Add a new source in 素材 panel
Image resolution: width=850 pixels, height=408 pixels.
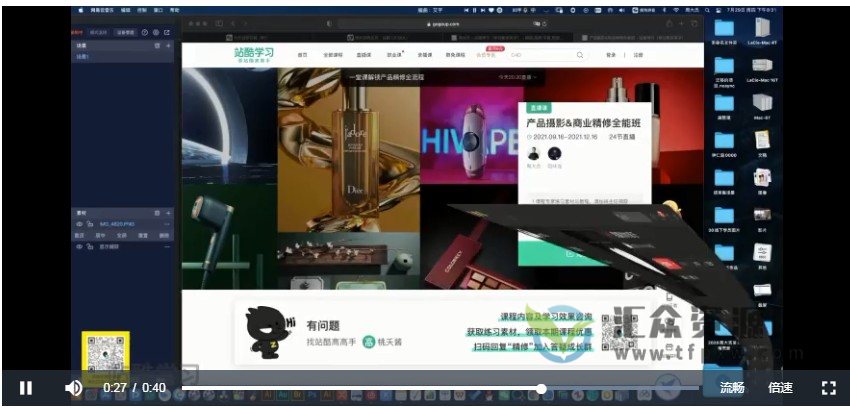tap(168, 213)
